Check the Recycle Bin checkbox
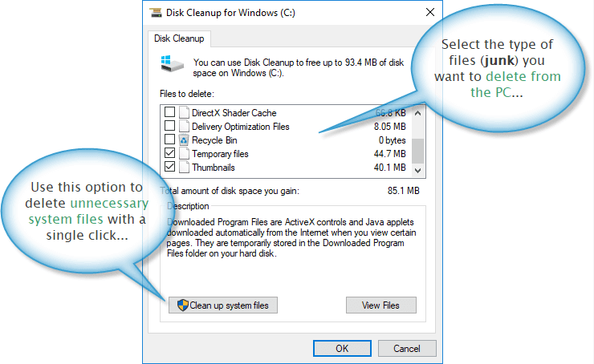594x364 pixels. tap(169, 140)
